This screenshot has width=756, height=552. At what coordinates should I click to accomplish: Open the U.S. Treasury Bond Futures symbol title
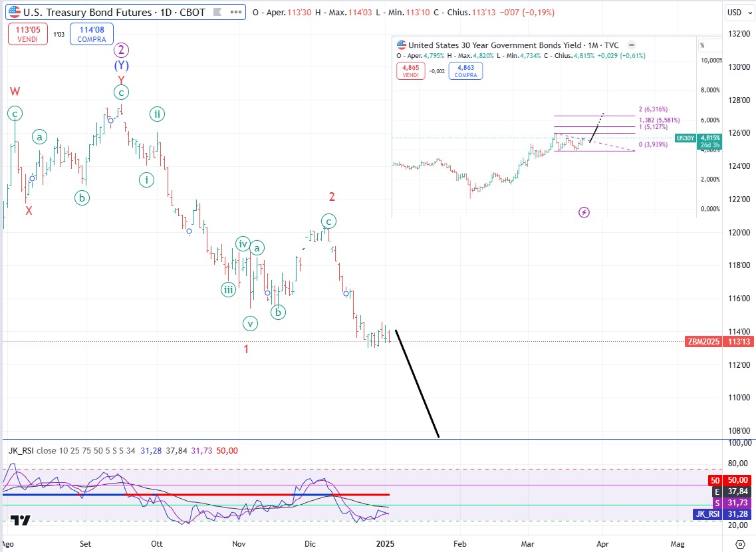coord(114,12)
